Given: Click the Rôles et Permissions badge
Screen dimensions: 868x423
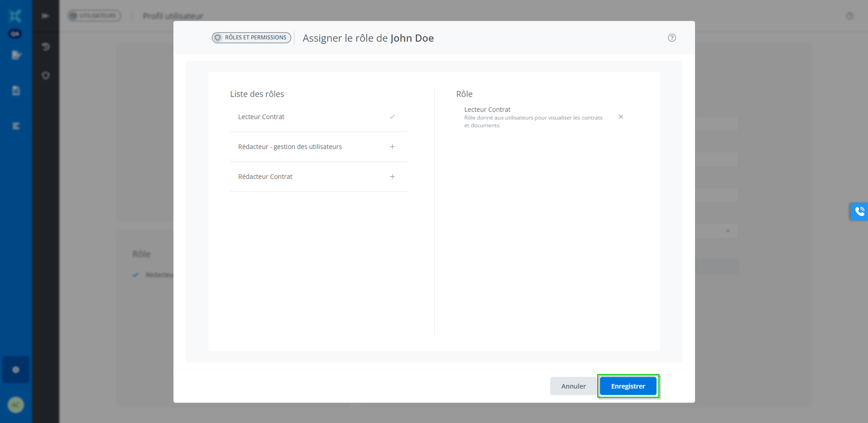Looking at the screenshot, I should pyautogui.click(x=251, y=38).
